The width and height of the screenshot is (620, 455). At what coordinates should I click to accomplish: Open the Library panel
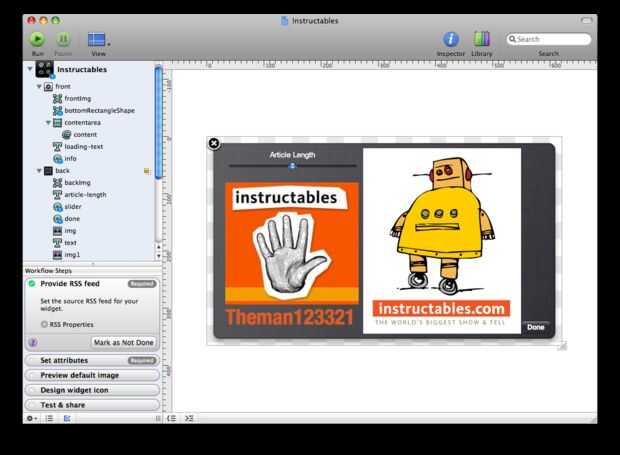click(481, 39)
